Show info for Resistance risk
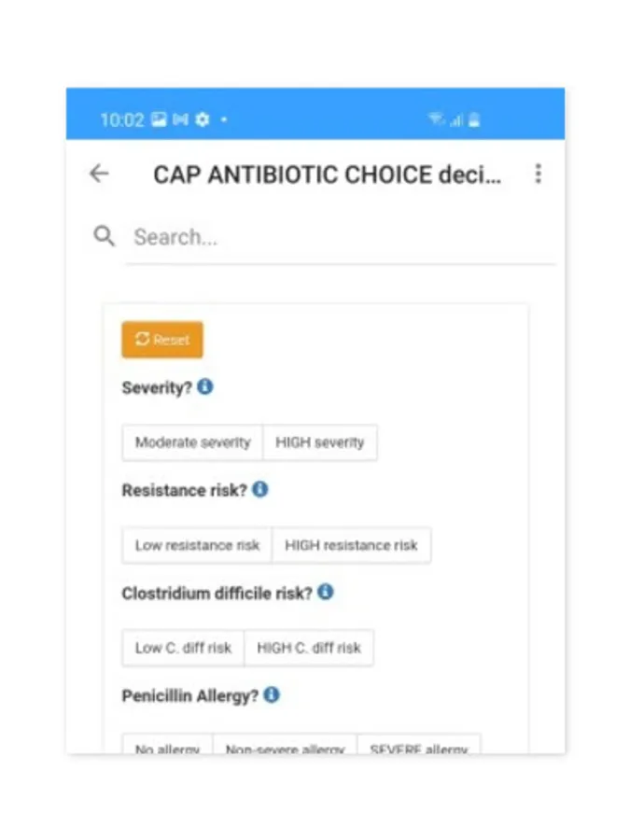The height and width of the screenshot is (840, 630). (260, 489)
